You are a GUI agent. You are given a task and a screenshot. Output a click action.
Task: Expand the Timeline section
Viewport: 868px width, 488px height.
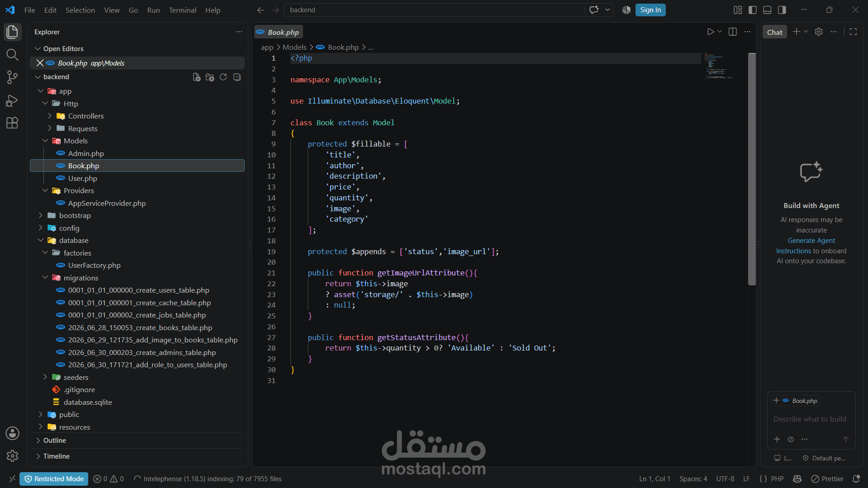38,456
